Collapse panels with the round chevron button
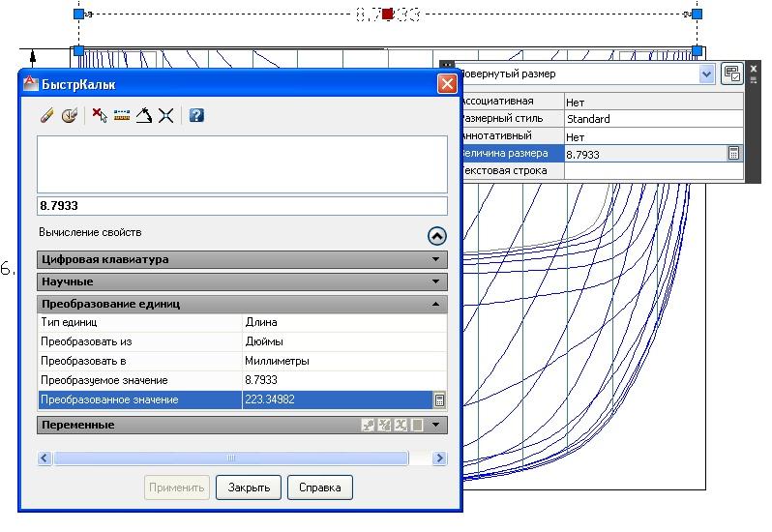Screen dimensions: 772x532 click(436, 235)
